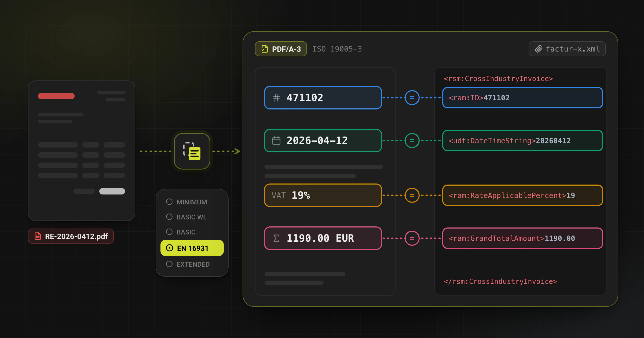Click the udt:DateTimeString 20260412 XML line
The height and width of the screenshot is (338, 644).
point(523,141)
